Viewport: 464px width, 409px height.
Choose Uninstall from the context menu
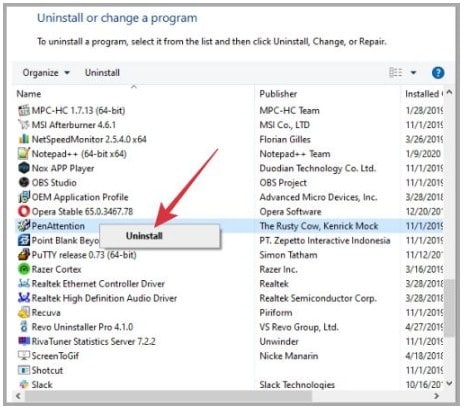pos(160,236)
